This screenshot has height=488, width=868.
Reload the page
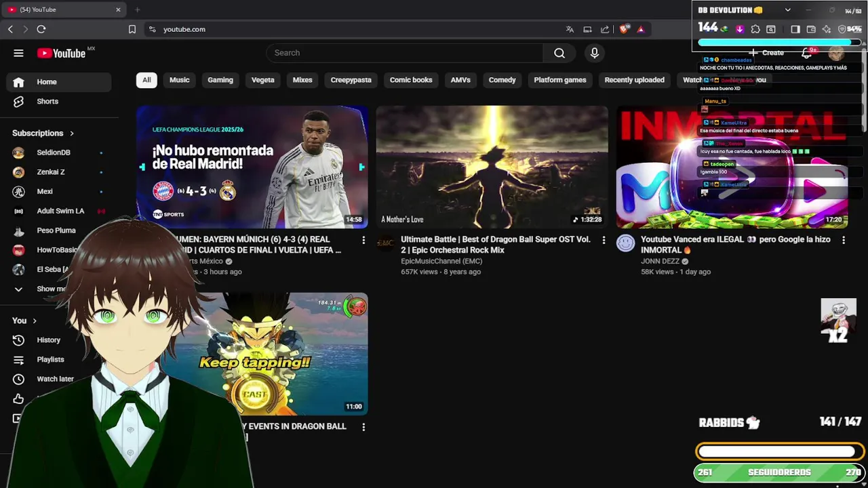[x=41, y=29]
